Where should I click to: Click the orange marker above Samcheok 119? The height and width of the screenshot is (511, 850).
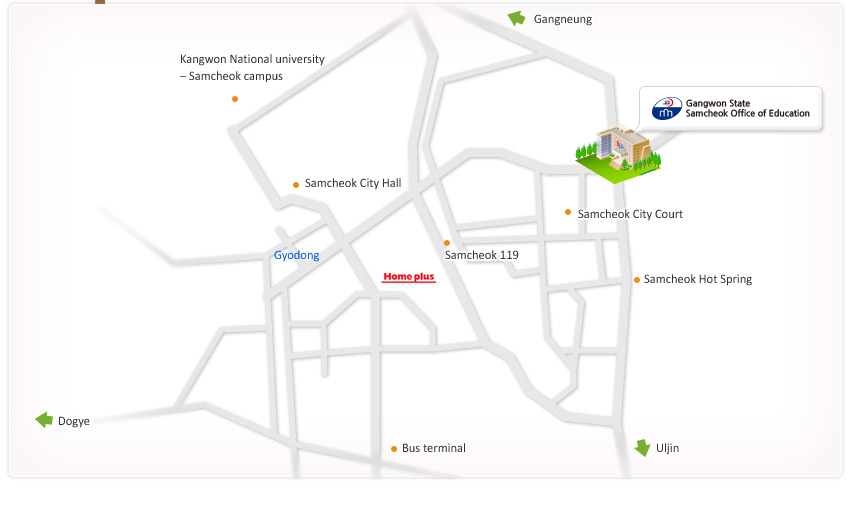447,243
